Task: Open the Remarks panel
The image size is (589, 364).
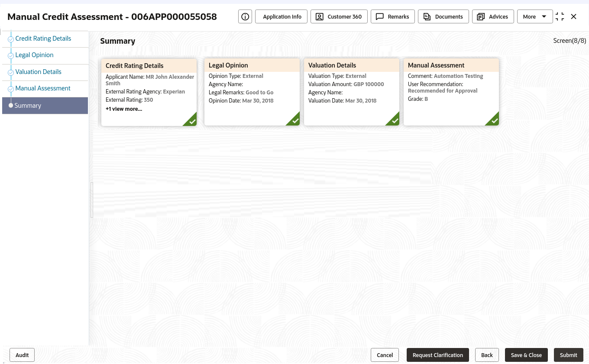Action: [393, 16]
